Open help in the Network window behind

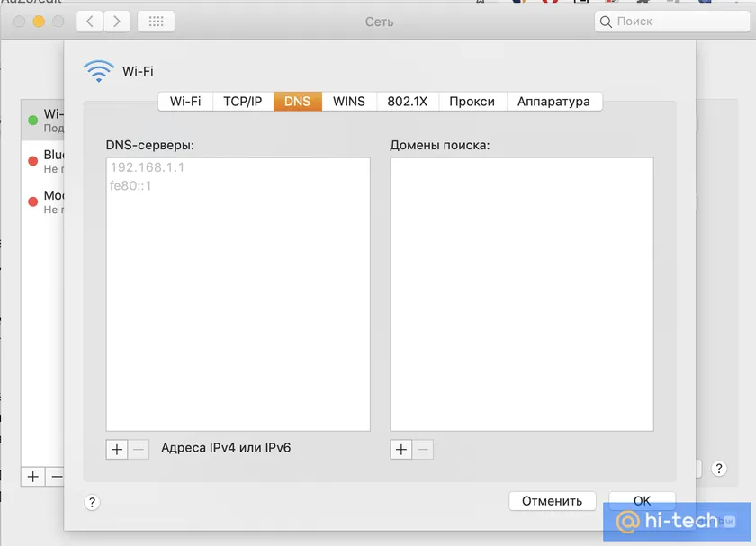point(719,469)
